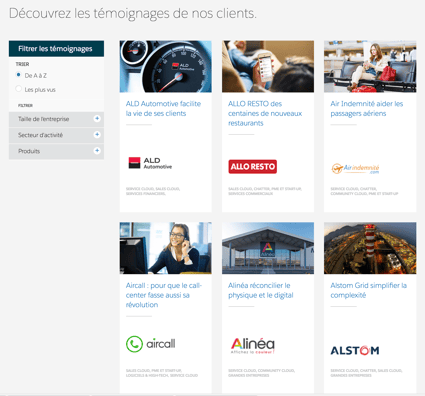The image size is (425, 396).
Task: Click the Air Indemnité .com logo
Action: [355, 168]
